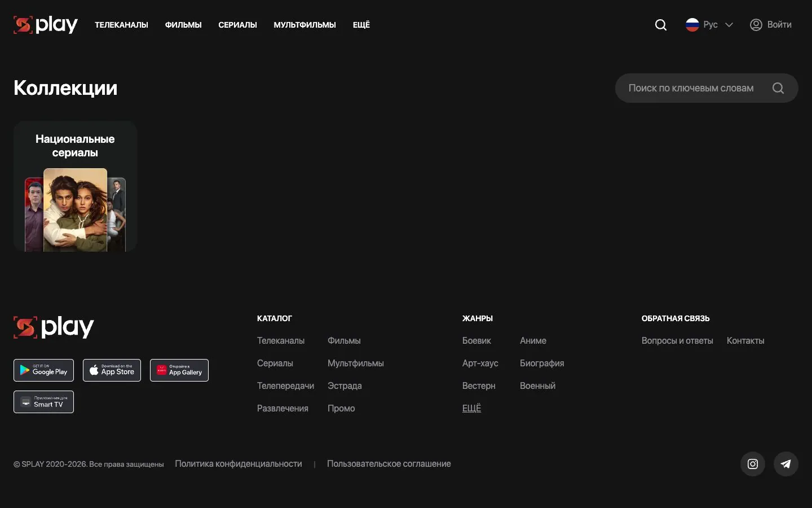Image resolution: width=812 pixels, height=508 pixels.
Task: Click the Войти login button
Action: [x=771, y=25]
